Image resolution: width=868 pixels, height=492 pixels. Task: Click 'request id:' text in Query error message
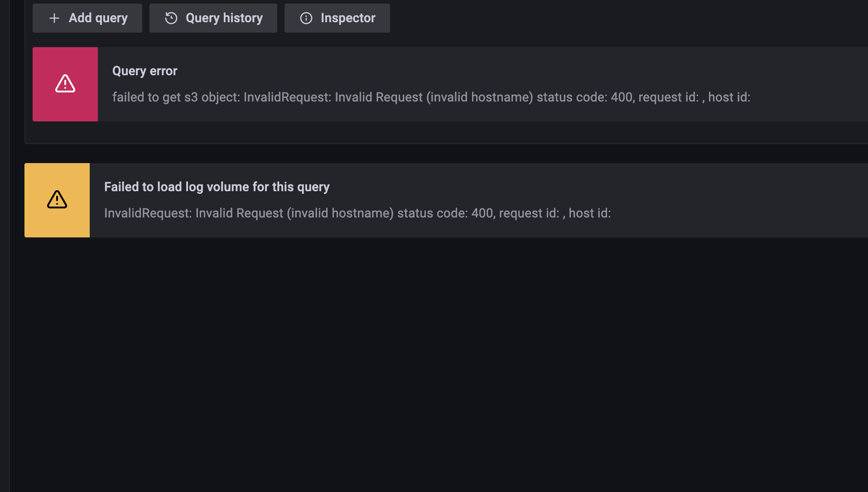(668, 97)
